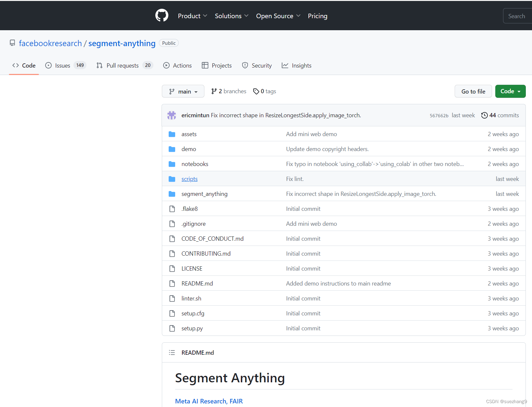
Task: Click the file icon next to .flake8
Action: (x=172, y=209)
